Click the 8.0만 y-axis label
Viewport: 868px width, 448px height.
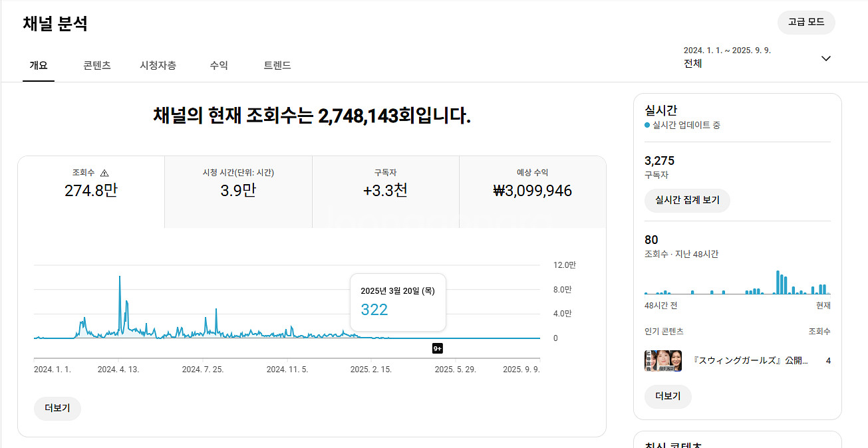point(563,289)
